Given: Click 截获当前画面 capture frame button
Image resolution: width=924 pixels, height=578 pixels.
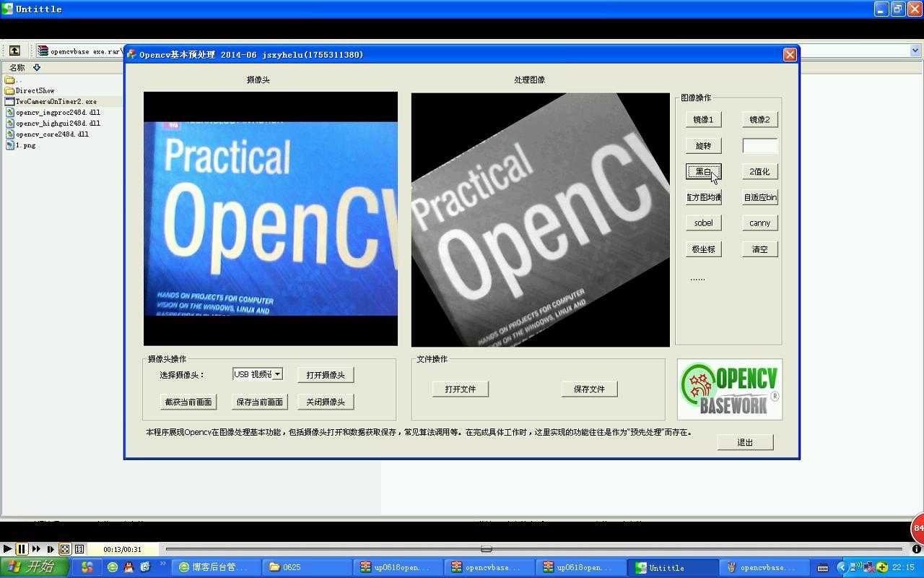Looking at the screenshot, I should tap(188, 402).
